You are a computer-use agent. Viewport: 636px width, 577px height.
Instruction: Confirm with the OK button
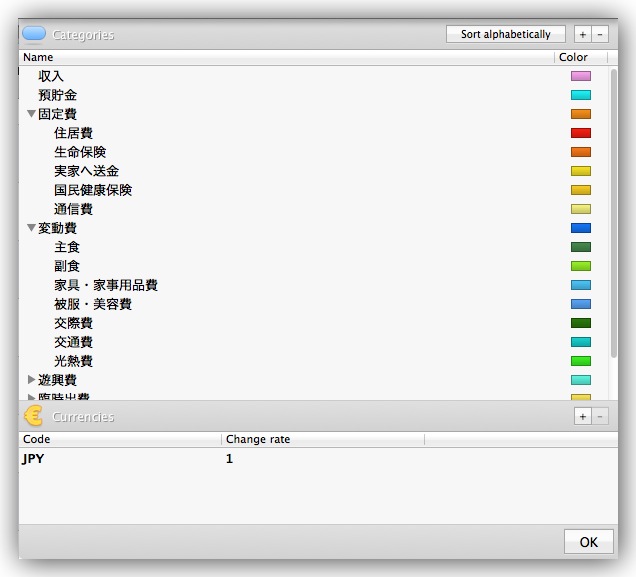point(588,542)
